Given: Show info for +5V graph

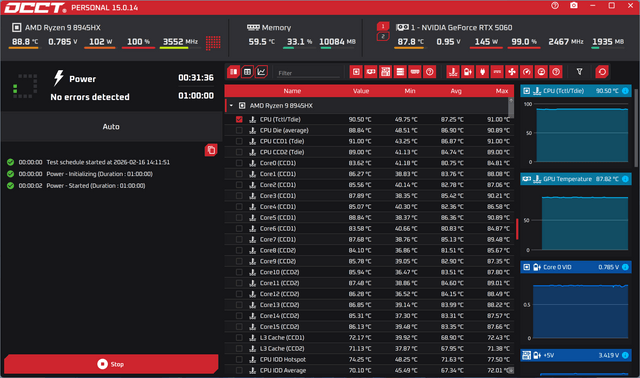Looking at the screenshot, I should pos(625,355).
